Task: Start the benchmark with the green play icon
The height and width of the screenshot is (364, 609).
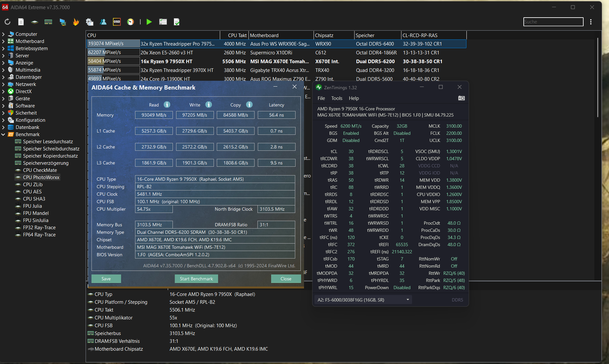Action: pyautogui.click(x=149, y=22)
